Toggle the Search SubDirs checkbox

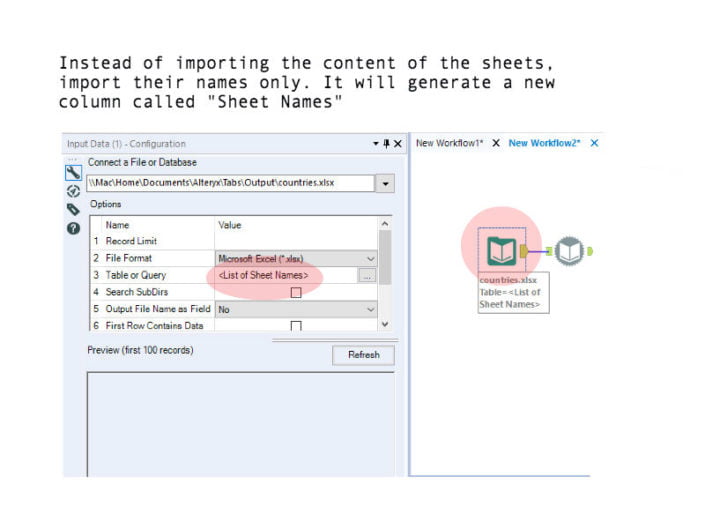(295, 292)
